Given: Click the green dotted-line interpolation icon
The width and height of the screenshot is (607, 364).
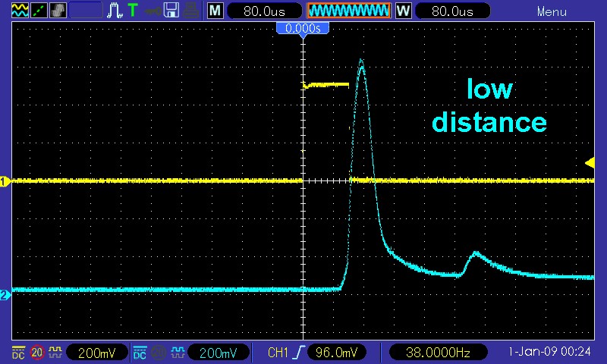Looking at the screenshot, I should (39, 11).
